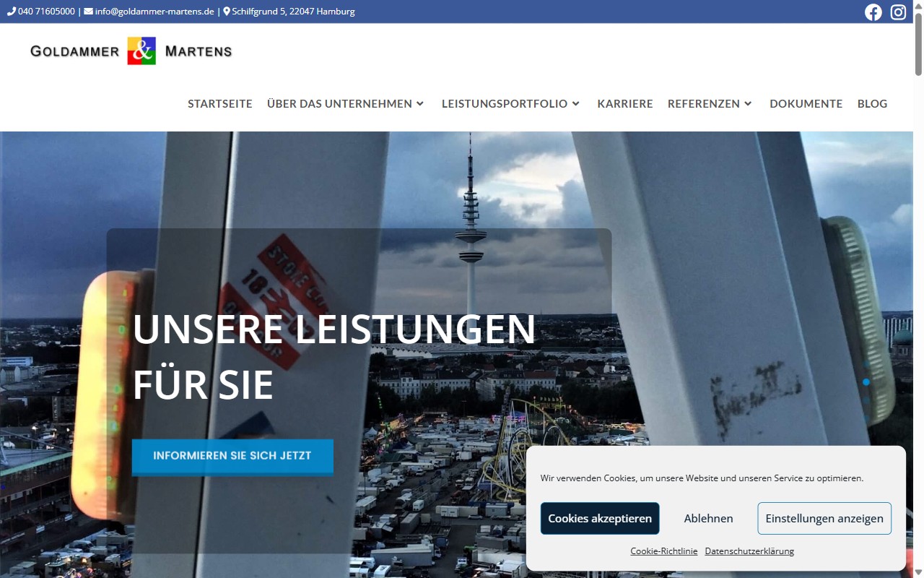
Task: Show cookie settings via Einstellungen anzeigen
Action: [x=824, y=519]
